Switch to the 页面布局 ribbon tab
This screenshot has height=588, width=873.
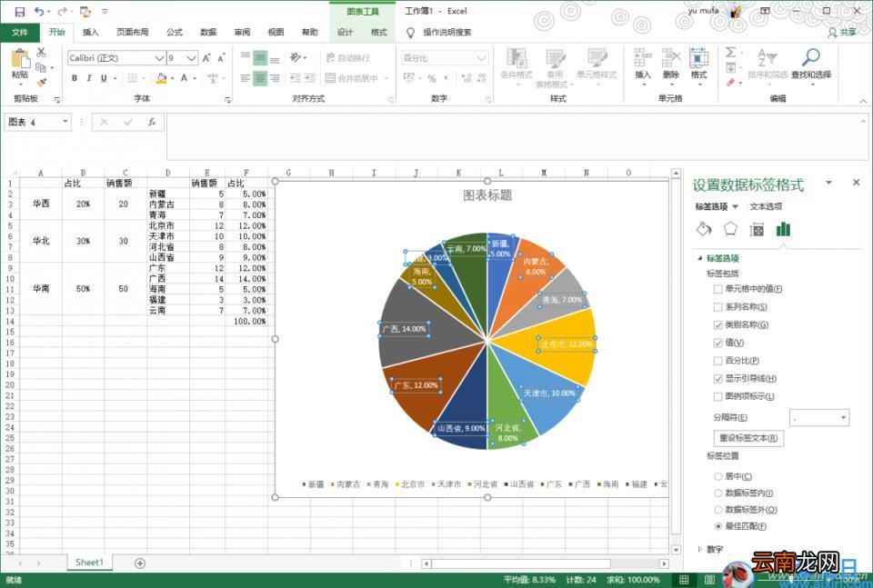click(x=132, y=33)
